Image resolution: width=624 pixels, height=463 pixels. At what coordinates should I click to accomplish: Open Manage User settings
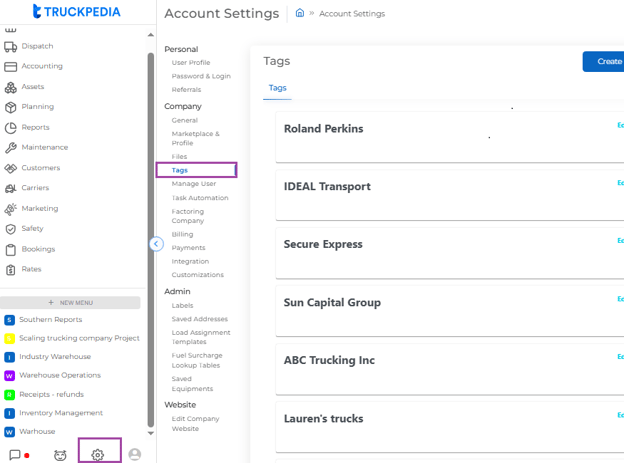[193, 184]
